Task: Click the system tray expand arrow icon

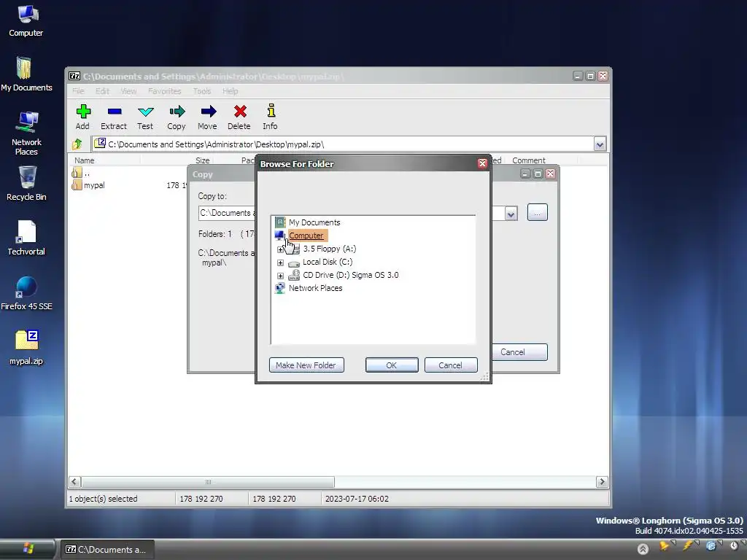Action: 643,549
